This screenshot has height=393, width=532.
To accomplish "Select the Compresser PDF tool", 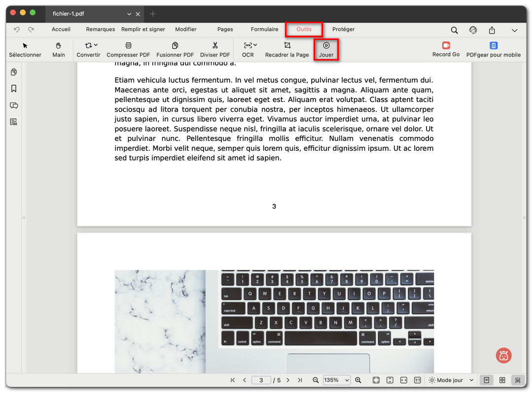I will (x=128, y=49).
